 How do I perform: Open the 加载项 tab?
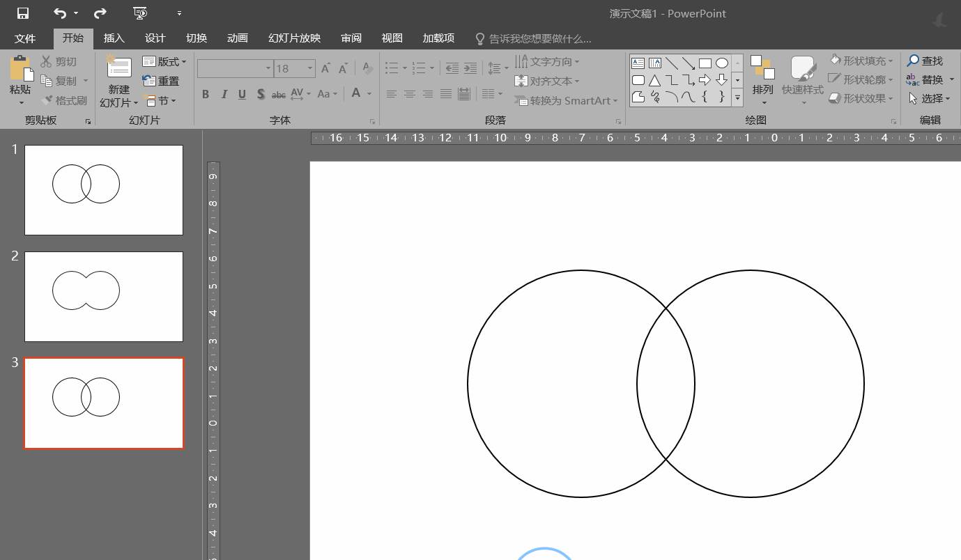(438, 38)
